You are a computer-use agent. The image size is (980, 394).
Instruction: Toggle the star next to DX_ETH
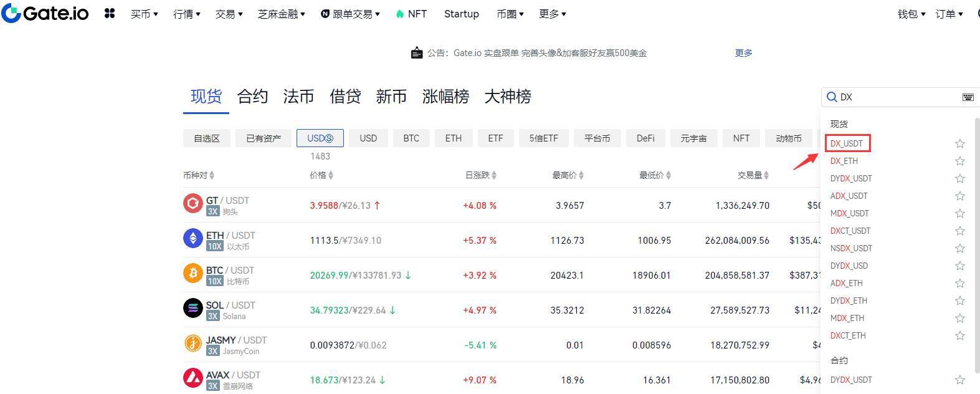coord(959,161)
